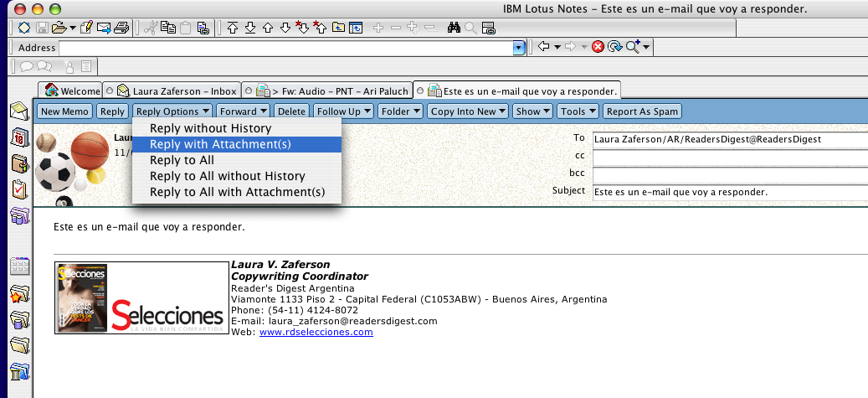Click the open folder toolbar icon

[x=59, y=28]
